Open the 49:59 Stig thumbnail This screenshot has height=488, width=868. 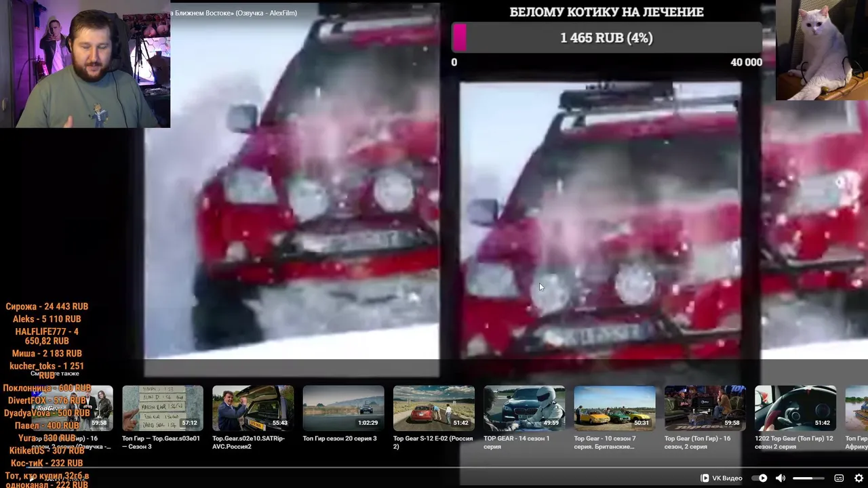(524, 408)
